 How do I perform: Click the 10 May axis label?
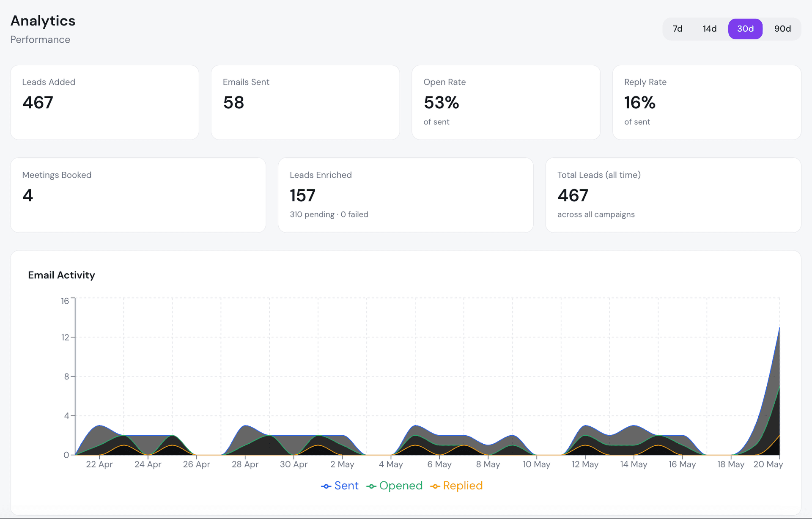[x=536, y=464]
